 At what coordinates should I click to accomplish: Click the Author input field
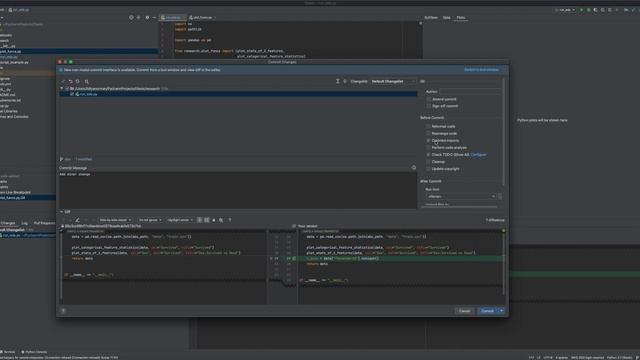(x=470, y=92)
